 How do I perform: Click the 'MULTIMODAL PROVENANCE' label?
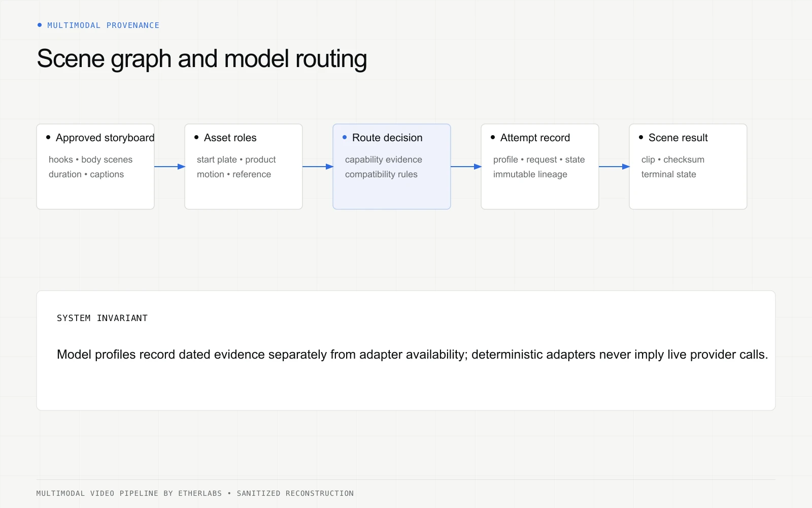[103, 25]
